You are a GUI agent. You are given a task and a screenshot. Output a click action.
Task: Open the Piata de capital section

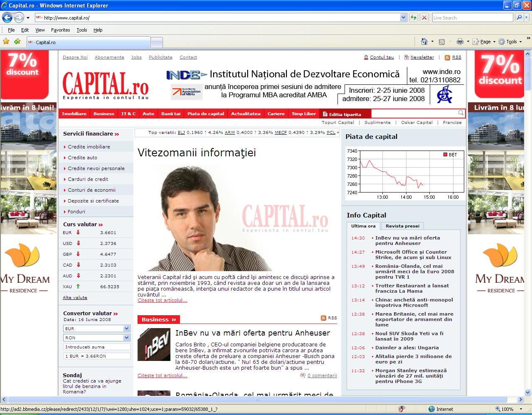pos(205,114)
